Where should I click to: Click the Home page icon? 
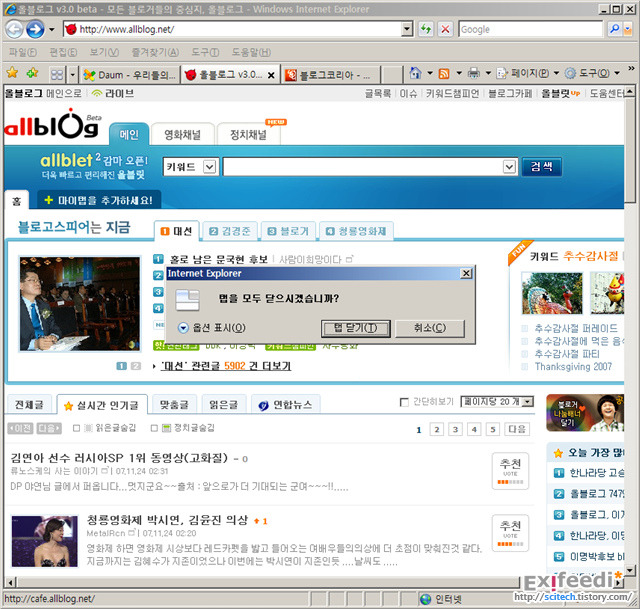click(x=416, y=73)
